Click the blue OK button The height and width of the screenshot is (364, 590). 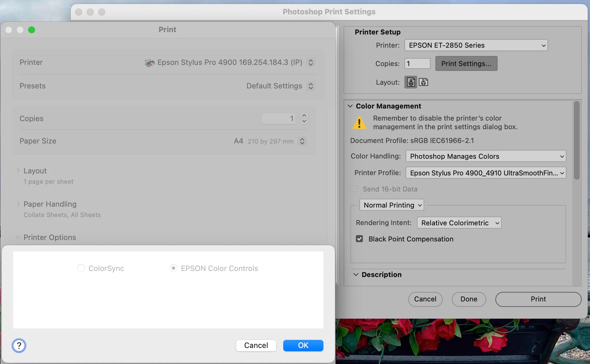[303, 345]
